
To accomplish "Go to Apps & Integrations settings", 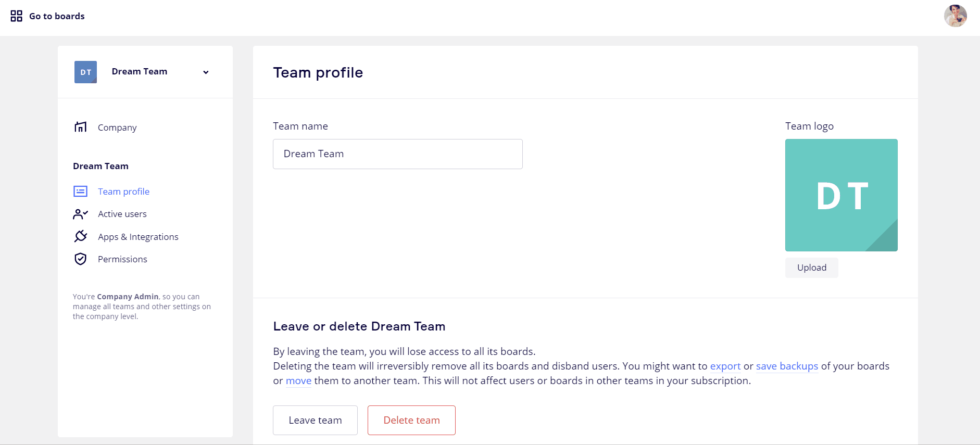I will (138, 237).
